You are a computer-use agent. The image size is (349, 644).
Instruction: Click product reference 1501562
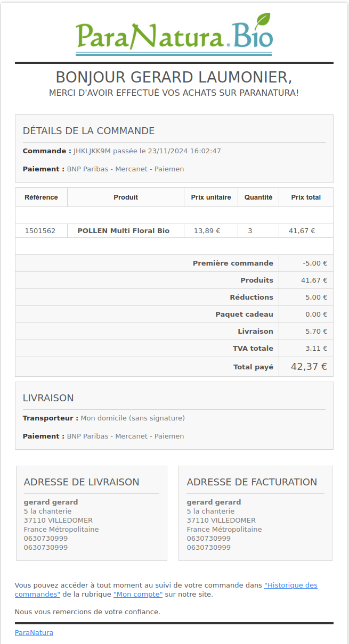tap(40, 231)
